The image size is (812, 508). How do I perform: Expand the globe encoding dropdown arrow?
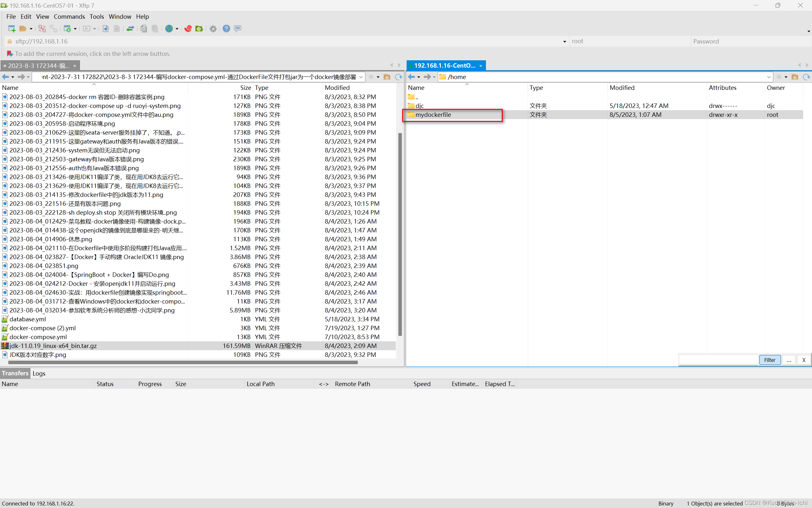[177, 29]
